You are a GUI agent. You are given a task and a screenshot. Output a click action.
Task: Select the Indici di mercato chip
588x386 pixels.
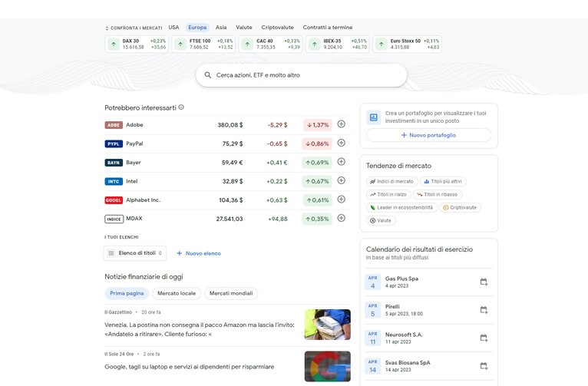click(392, 181)
